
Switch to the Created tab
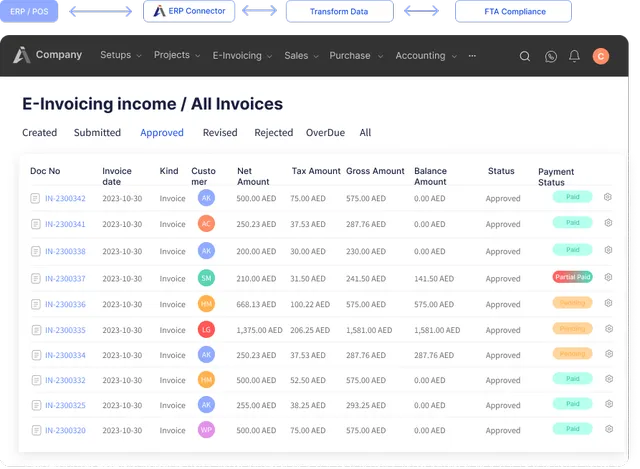pyautogui.click(x=40, y=133)
